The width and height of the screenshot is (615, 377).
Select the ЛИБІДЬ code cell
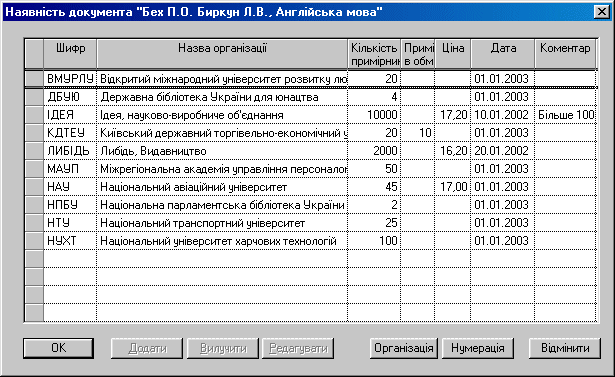(70, 151)
